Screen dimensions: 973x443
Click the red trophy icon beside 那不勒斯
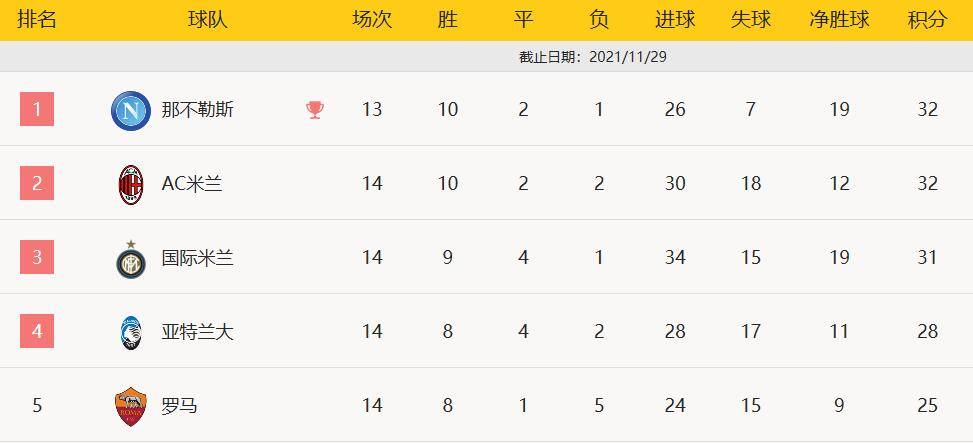[315, 110]
